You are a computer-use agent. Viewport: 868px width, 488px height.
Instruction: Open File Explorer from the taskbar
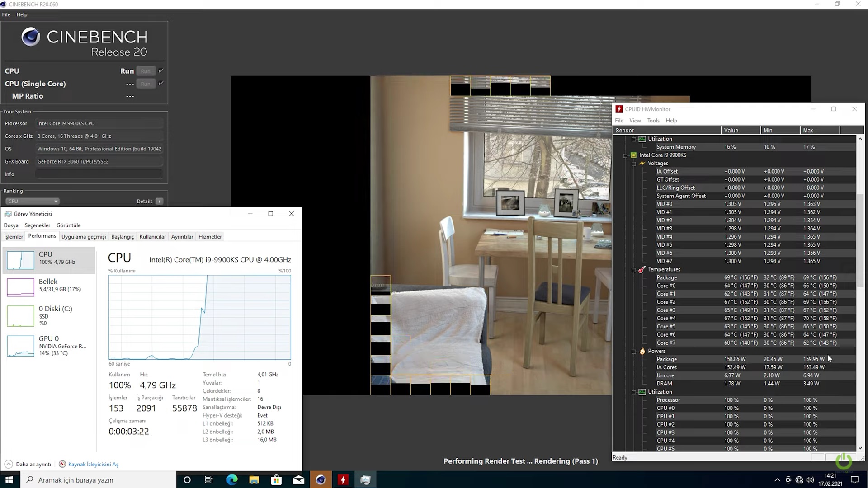[x=254, y=480]
